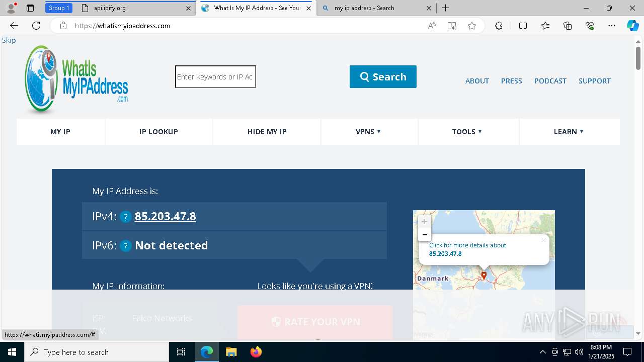This screenshot has width=644, height=362.
Task: Open the tab actions menu icon
Action: pyautogui.click(x=30, y=8)
